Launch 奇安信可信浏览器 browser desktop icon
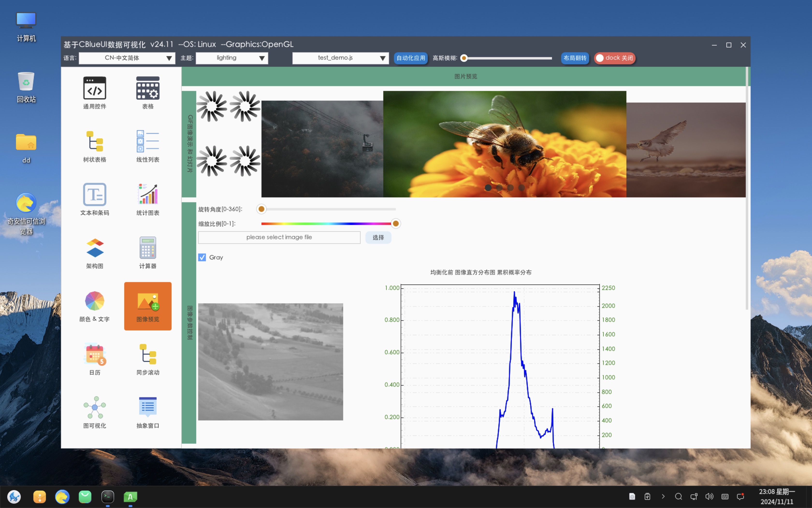Screen dimensions: 812x508 (26, 214)
